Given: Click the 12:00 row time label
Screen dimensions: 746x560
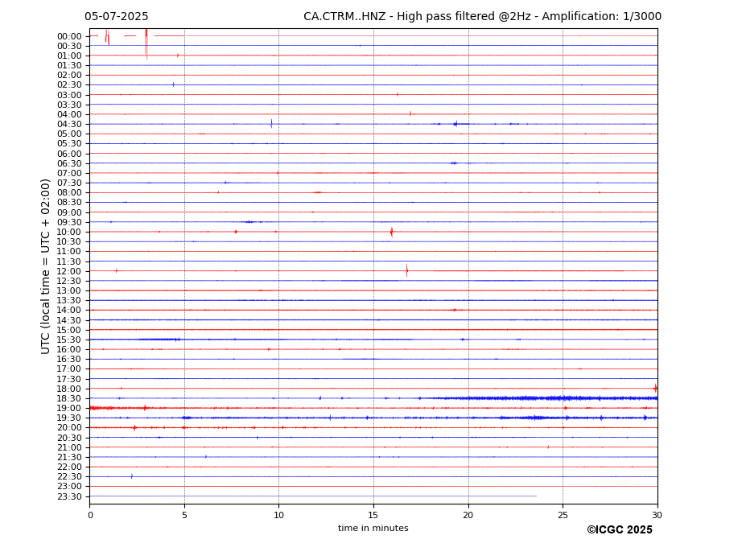Looking at the screenshot, I should pos(69,271).
